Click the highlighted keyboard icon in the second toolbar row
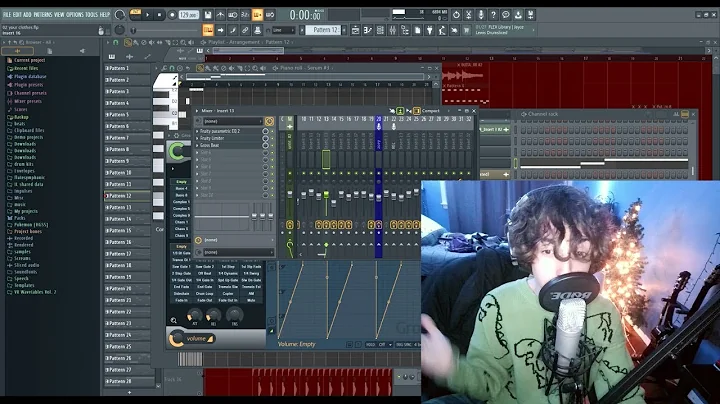The width and height of the screenshot is (720, 404). (x=208, y=30)
